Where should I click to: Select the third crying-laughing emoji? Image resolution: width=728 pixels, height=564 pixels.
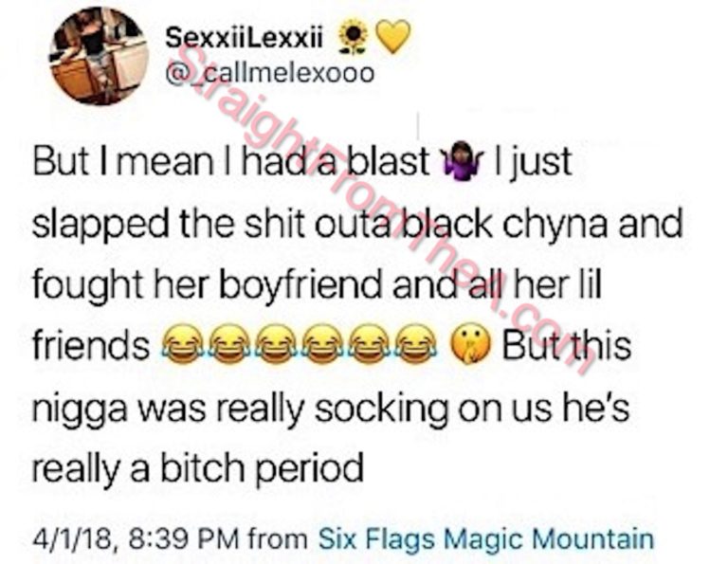click(276, 345)
